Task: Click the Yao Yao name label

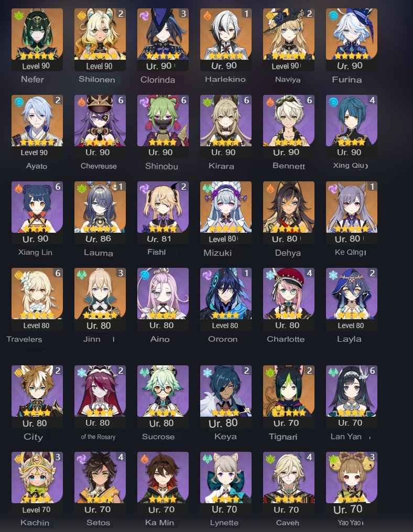Action: click(x=350, y=523)
